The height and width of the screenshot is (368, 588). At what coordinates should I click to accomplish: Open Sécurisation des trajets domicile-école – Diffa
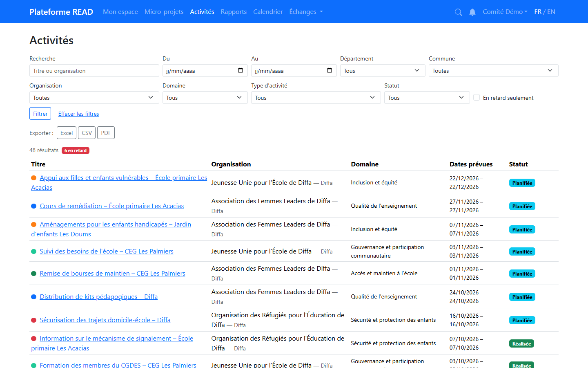[x=105, y=320]
